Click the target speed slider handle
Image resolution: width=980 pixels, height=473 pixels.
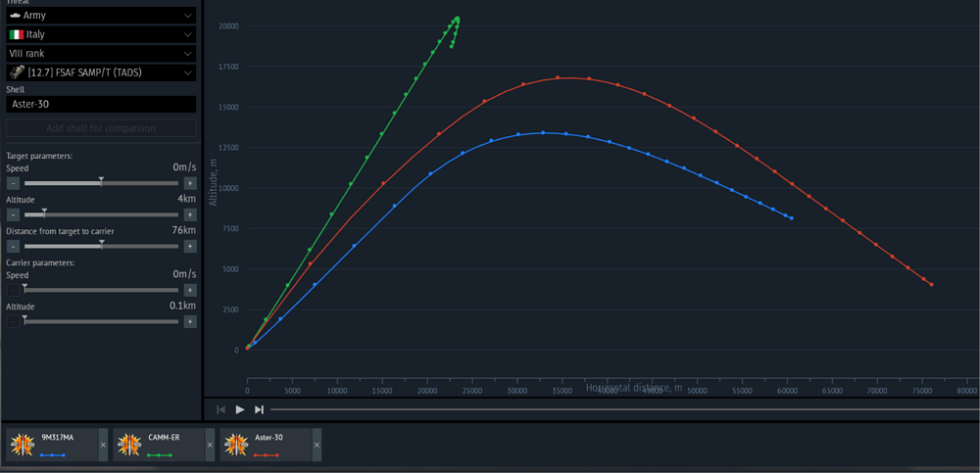101,182
